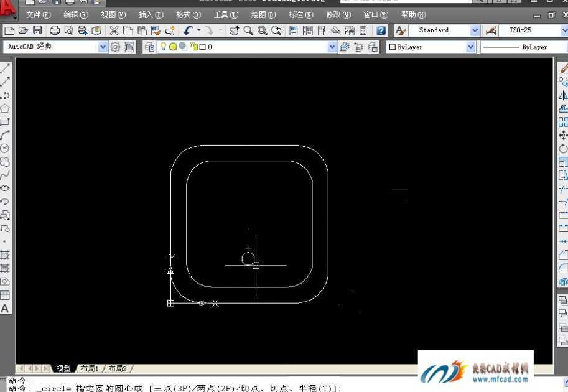Open DesignCenter icon
Image resolution: width=568 pixels, height=392 pixels.
click(307, 30)
